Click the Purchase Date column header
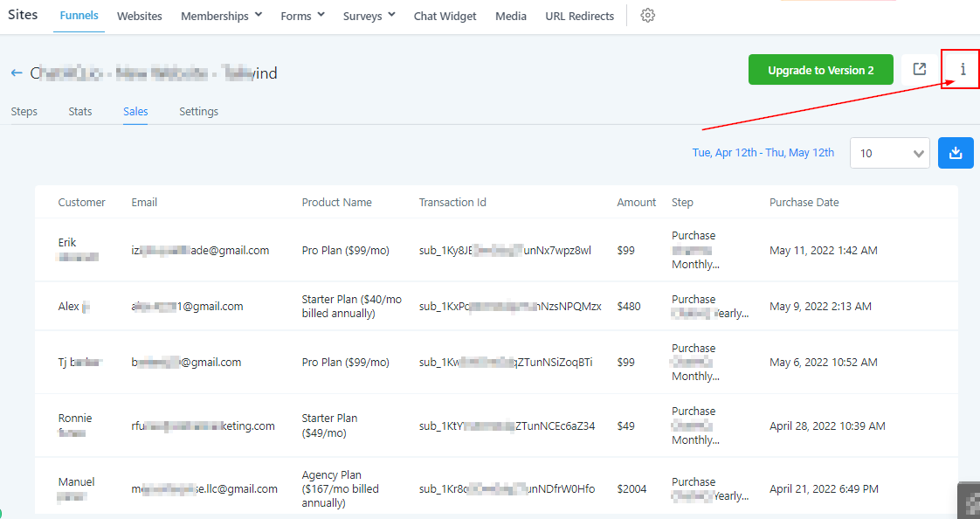 [804, 202]
